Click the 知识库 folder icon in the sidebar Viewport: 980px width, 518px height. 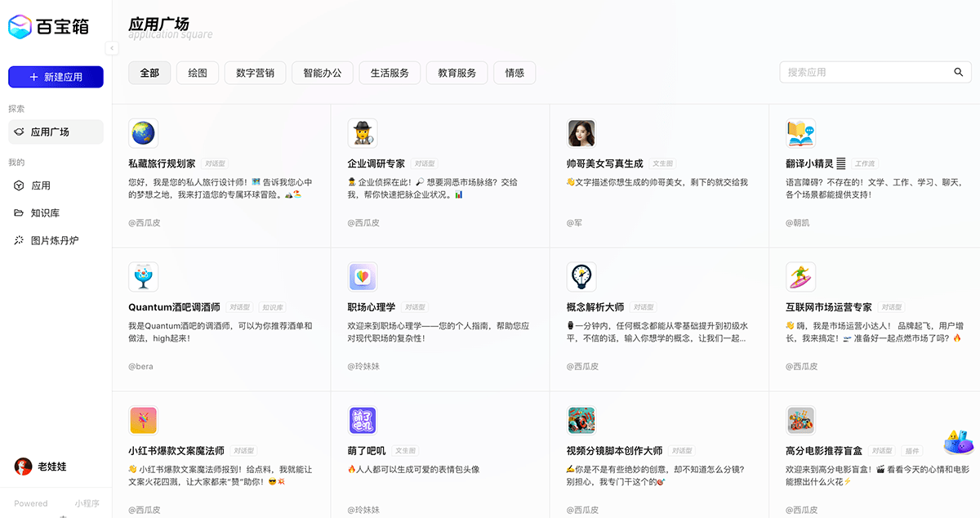click(x=19, y=213)
